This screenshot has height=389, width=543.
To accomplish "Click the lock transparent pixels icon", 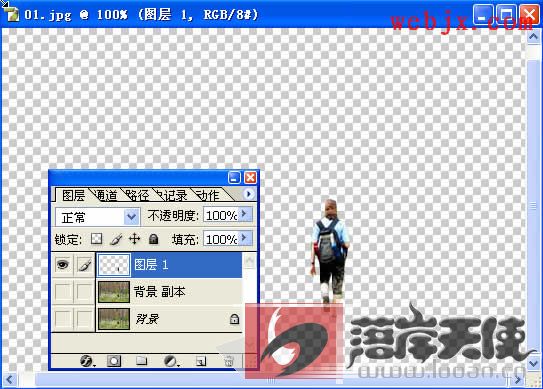I will click(96, 239).
